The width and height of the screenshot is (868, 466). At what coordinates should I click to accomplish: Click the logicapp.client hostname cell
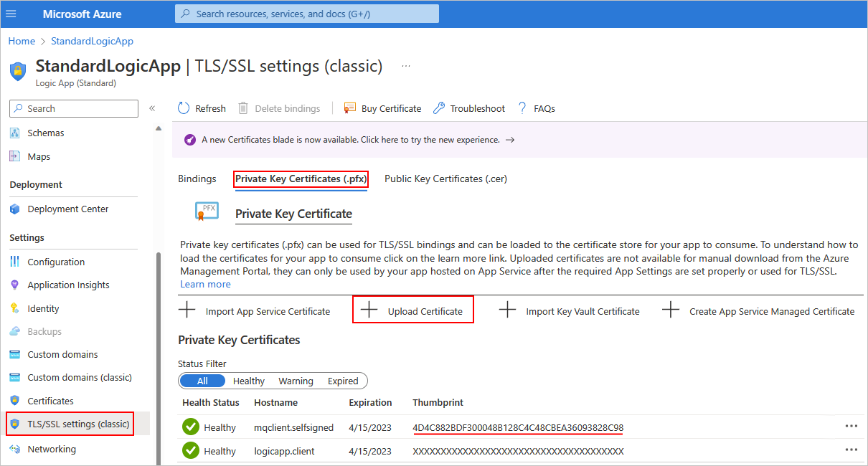point(284,451)
